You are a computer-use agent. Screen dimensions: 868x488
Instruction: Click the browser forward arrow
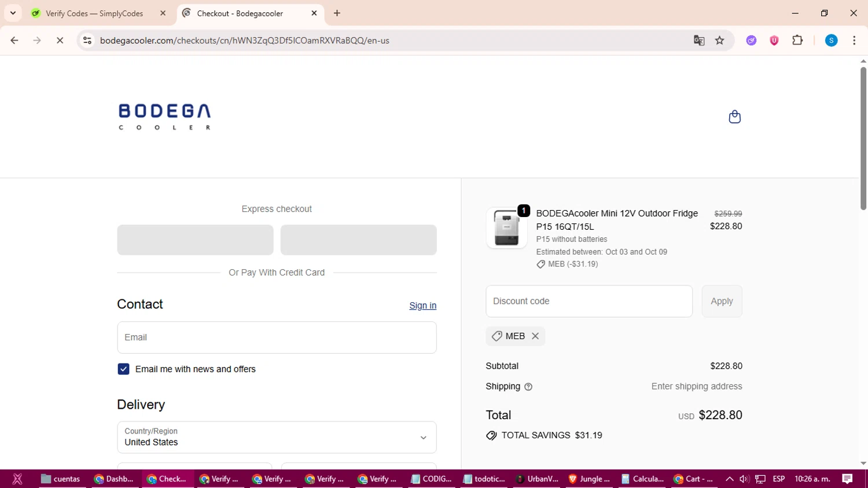(x=37, y=41)
